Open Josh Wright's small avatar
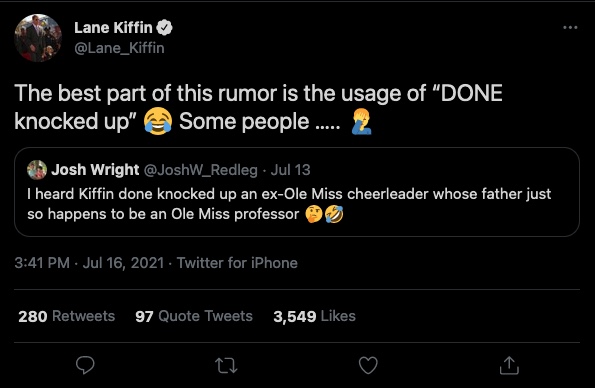 tap(37, 170)
